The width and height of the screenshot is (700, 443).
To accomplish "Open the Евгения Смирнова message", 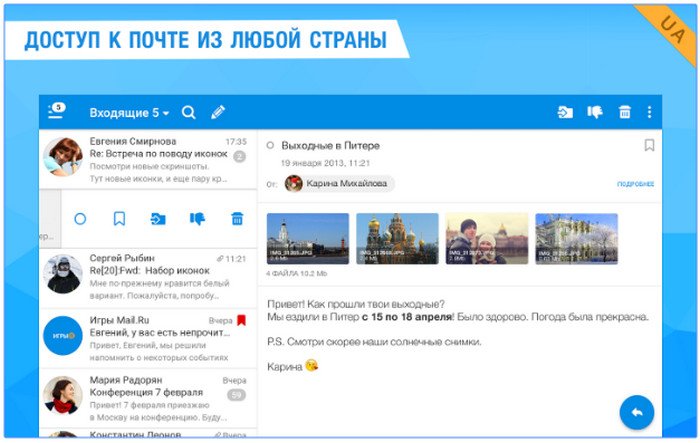I will [148, 159].
